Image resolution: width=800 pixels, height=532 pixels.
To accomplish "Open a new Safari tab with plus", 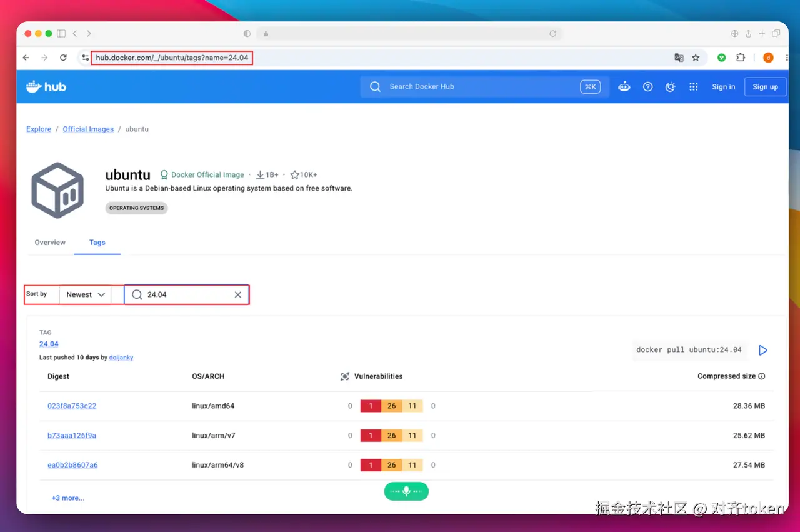I will point(762,33).
